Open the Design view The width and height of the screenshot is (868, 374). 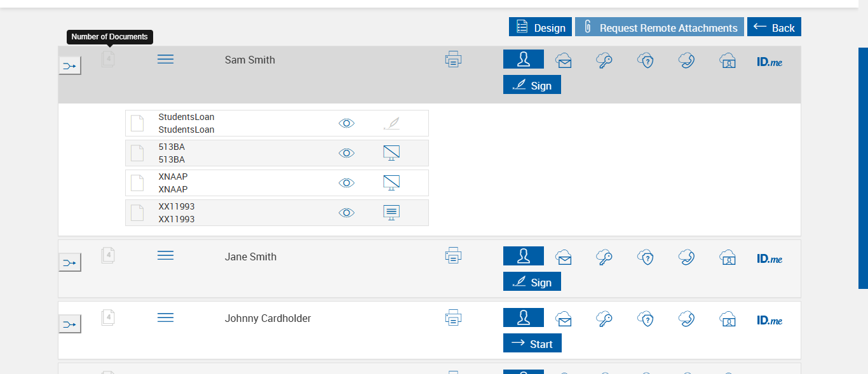(x=540, y=27)
